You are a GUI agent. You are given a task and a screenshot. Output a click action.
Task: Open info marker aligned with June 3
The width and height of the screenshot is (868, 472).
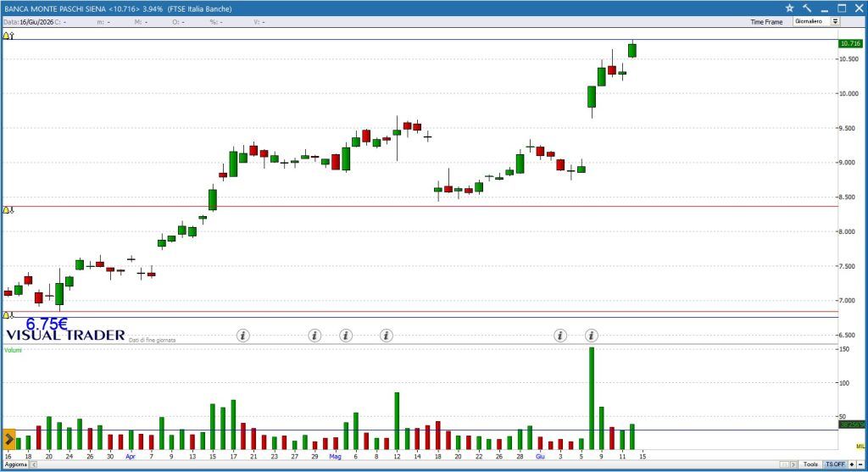coord(560,336)
